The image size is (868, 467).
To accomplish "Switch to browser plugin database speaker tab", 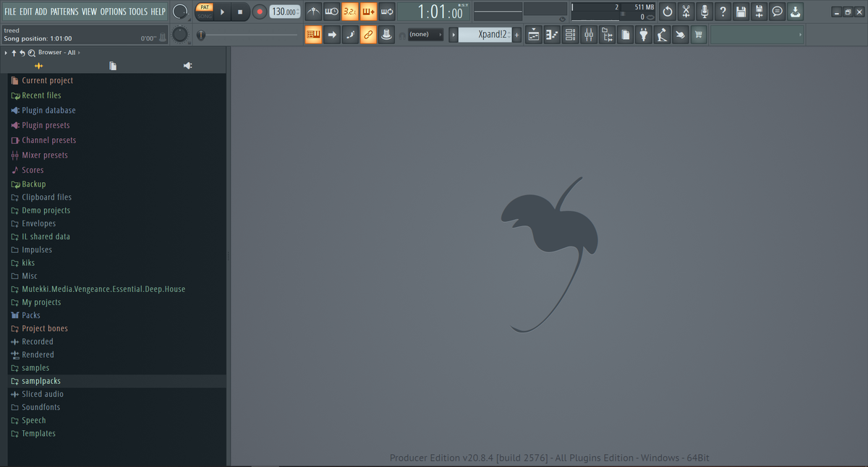I will [x=187, y=66].
